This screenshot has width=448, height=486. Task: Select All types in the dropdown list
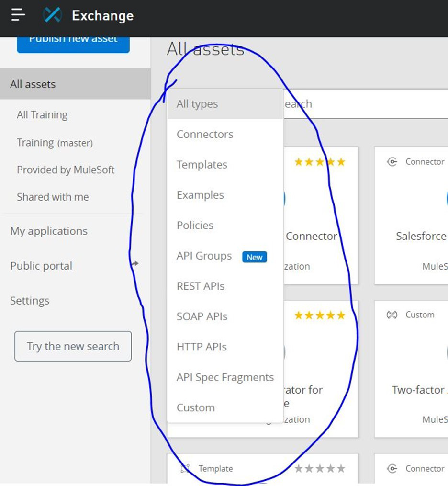click(x=197, y=104)
